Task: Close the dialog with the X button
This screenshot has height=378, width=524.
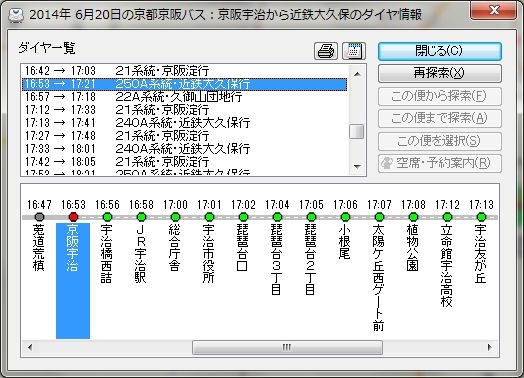Action: 493,11
